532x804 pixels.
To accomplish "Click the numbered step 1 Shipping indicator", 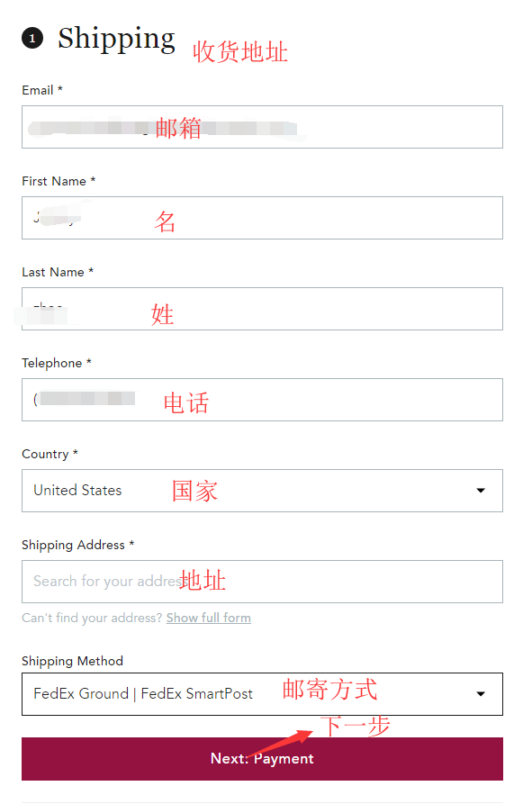I will pyautogui.click(x=33, y=38).
